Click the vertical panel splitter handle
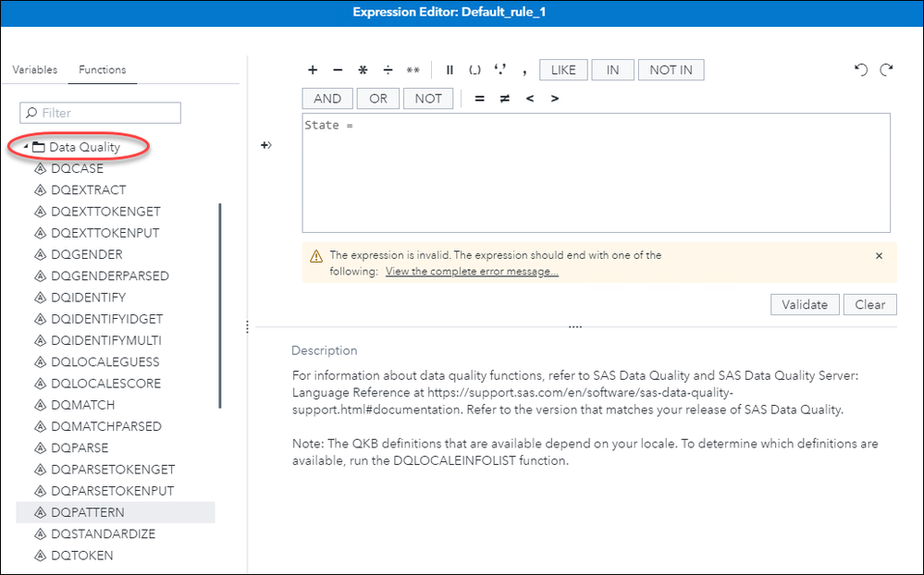The height and width of the screenshot is (575, 924). click(246, 326)
